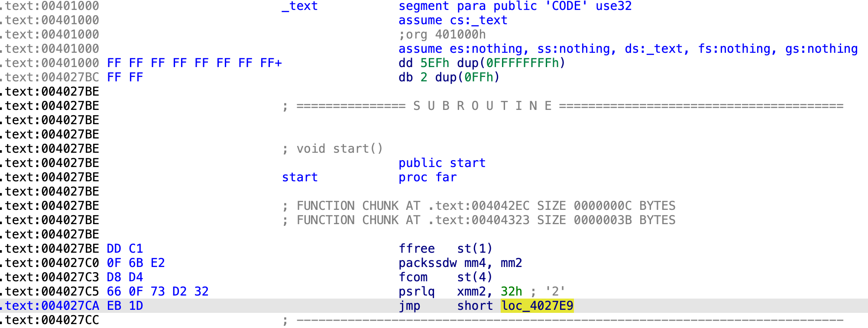This screenshot has height=328, width=868.
Task: Click the 'public start' declaration
Action: [x=442, y=163]
